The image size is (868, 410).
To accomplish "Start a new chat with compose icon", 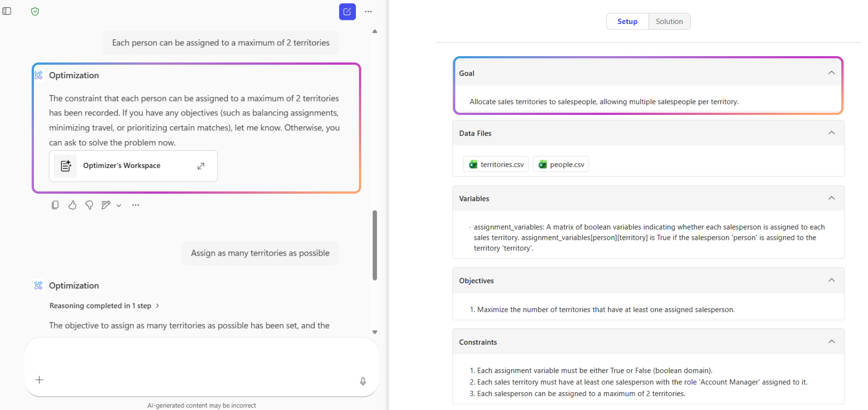I will point(347,12).
